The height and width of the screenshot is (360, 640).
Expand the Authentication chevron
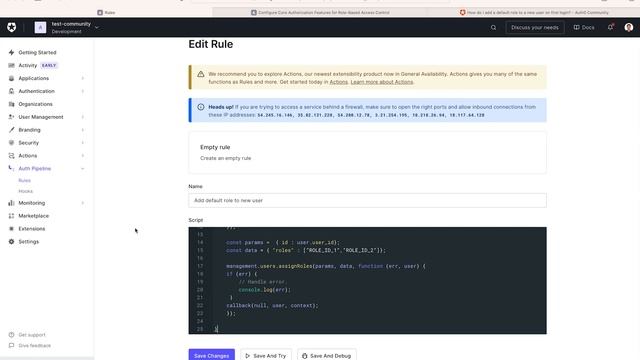82,91
